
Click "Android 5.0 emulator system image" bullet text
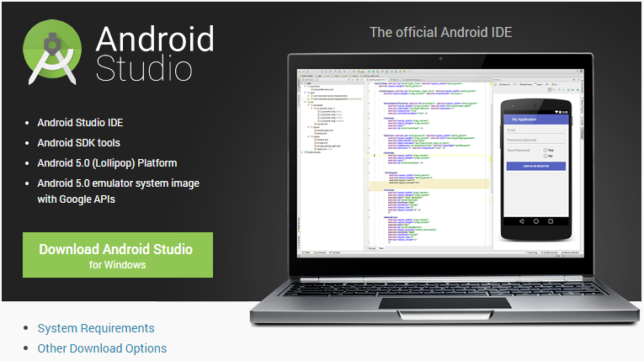[119, 183]
